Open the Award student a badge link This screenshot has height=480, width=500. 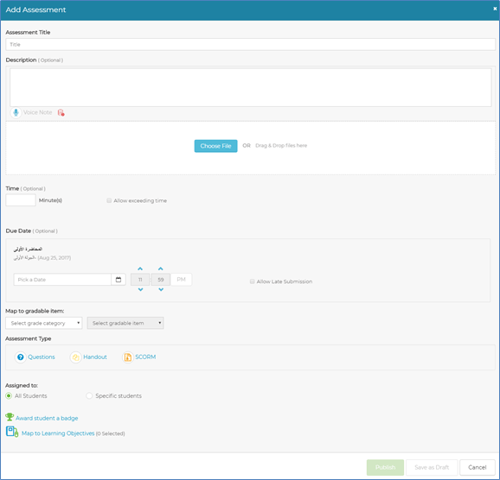pos(47,418)
